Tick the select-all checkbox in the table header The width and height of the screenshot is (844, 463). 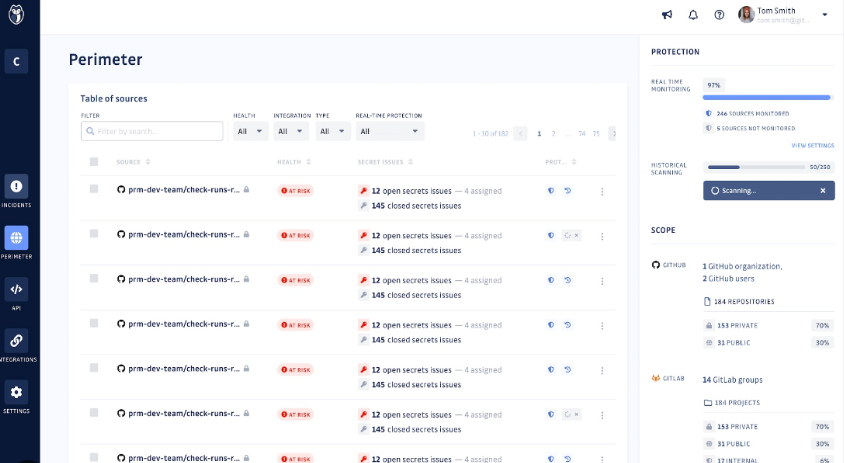(x=94, y=162)
